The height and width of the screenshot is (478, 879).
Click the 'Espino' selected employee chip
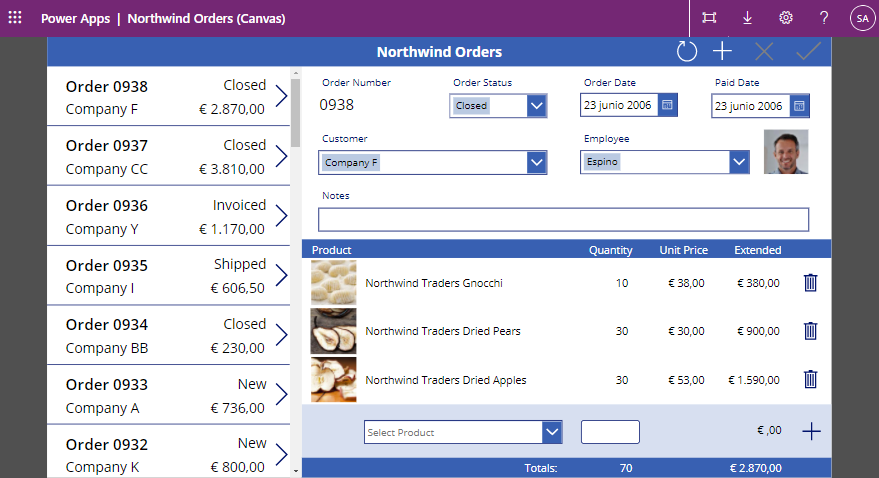602,162
